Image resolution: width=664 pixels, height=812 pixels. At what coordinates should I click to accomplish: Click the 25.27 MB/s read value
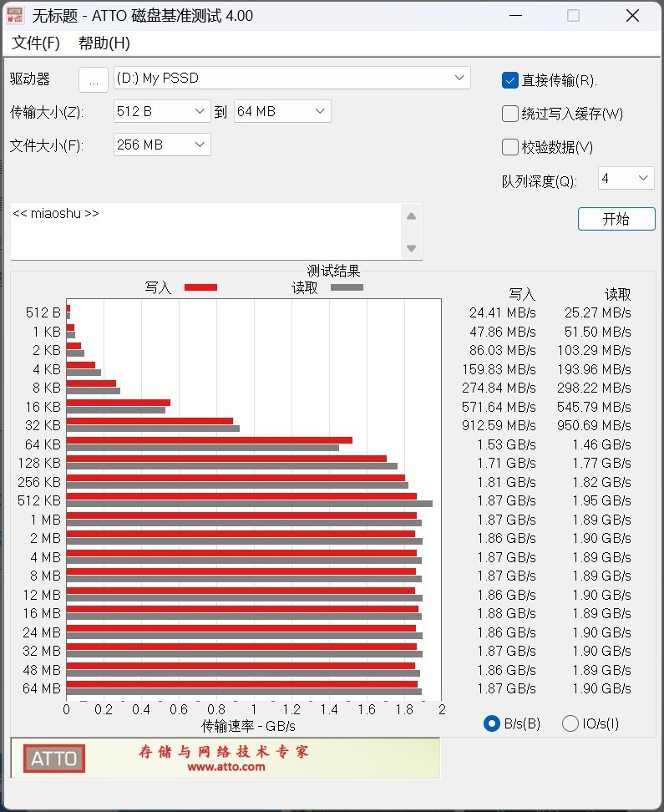coord(598,312)
